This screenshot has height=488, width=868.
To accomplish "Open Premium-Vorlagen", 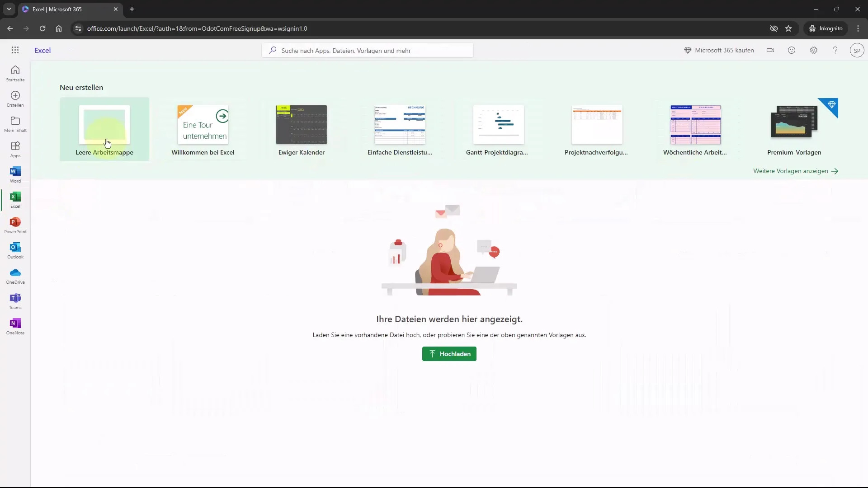I will click(794, 129).
